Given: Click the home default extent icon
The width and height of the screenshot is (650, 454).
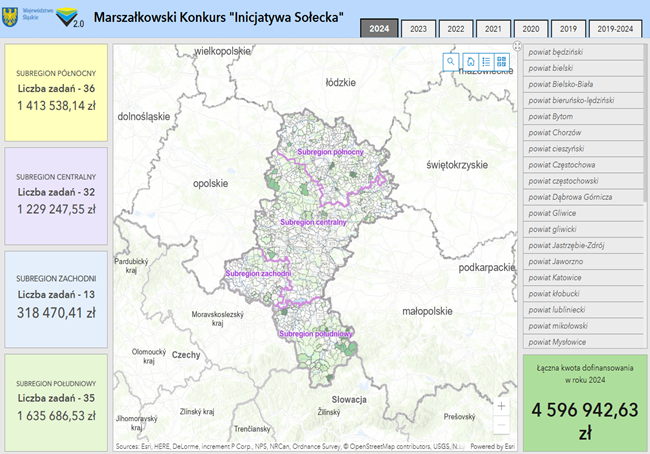Looking at the screenshot, I should tap(469, 61).
